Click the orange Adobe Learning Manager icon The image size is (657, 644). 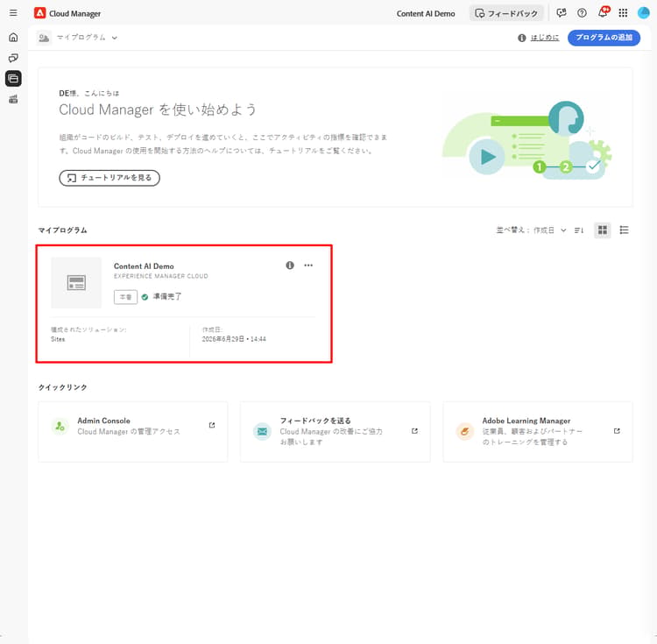[464, 431]
